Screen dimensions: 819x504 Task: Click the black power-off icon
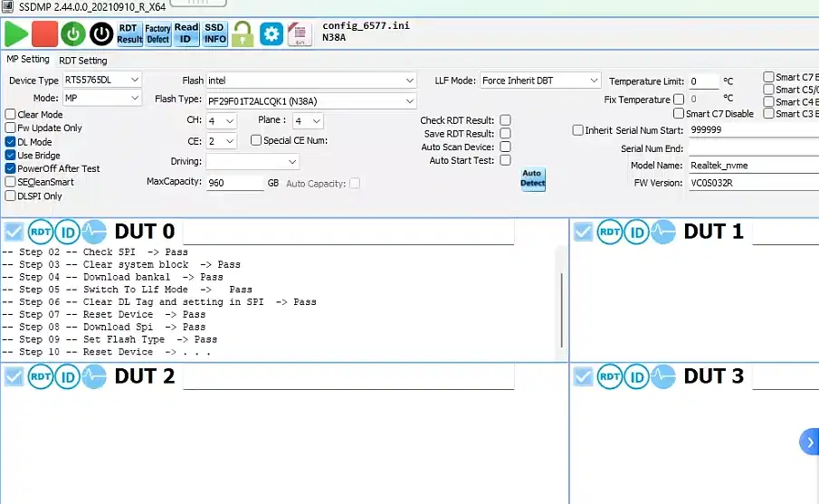tap(101, 34)
